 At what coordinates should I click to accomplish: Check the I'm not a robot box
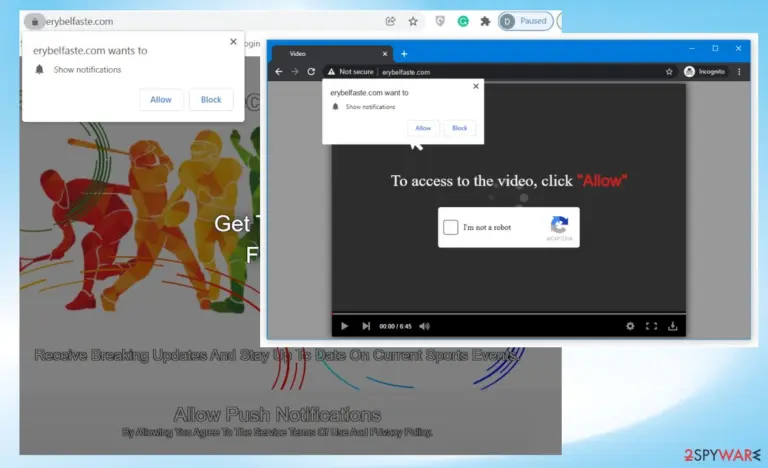point(451,227)
